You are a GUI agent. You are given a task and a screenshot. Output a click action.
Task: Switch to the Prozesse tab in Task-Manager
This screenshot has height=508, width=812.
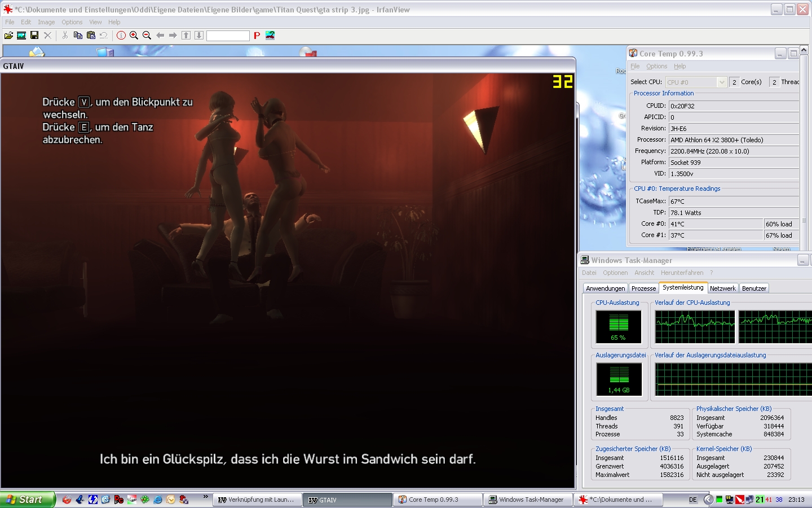tap(643, 288)
